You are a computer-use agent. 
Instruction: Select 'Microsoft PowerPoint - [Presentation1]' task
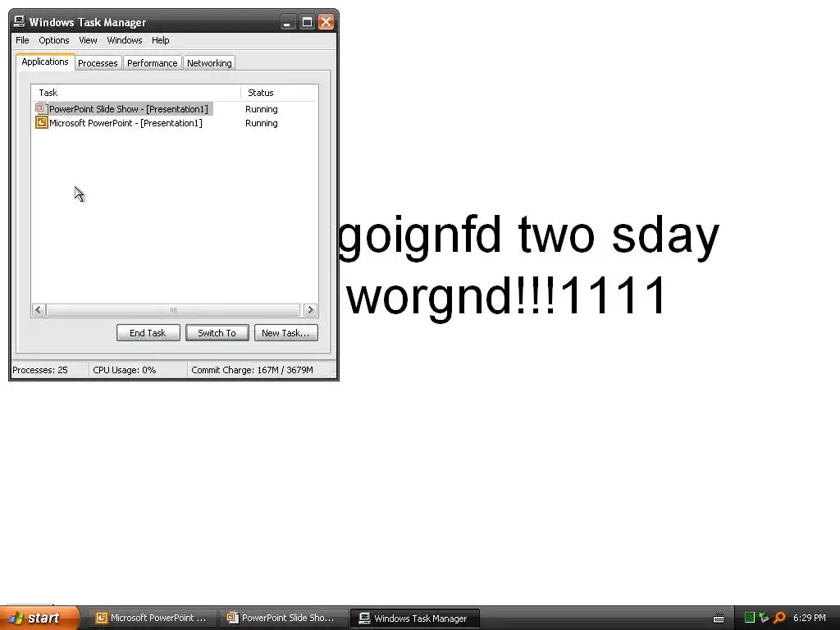[x=126, y=123]
